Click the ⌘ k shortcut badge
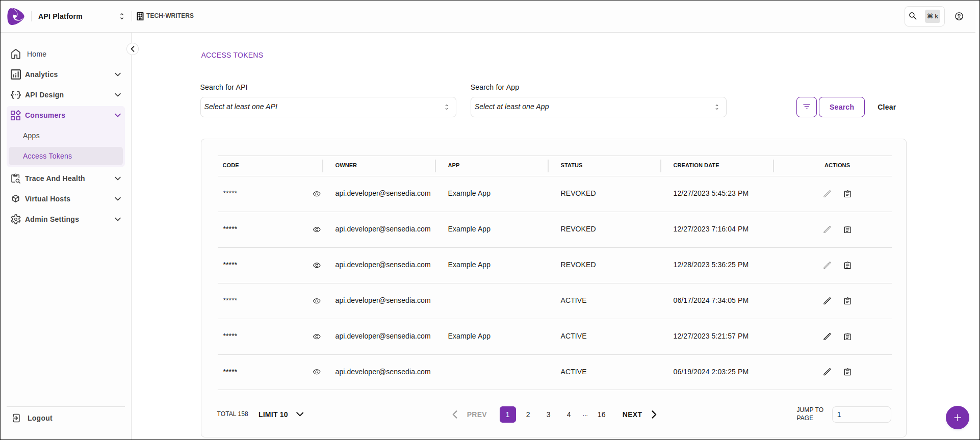Viewport: 980px width, 440px height. [x=933, y=16]
